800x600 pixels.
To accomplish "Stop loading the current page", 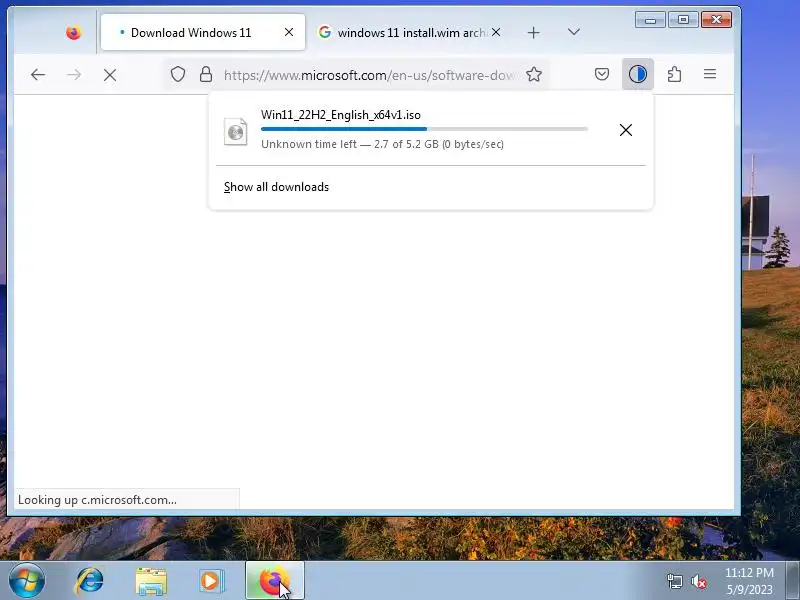I will click(110, 75).
